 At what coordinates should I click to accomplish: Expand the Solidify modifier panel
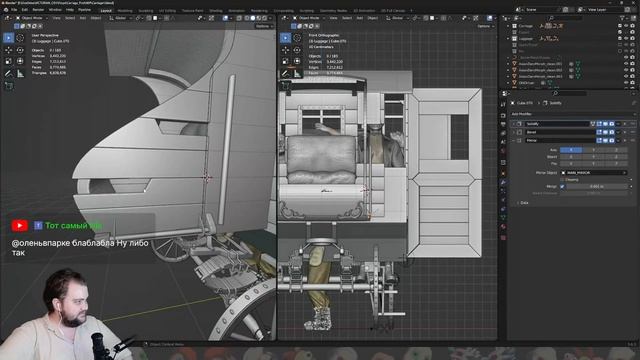[513, 124]
